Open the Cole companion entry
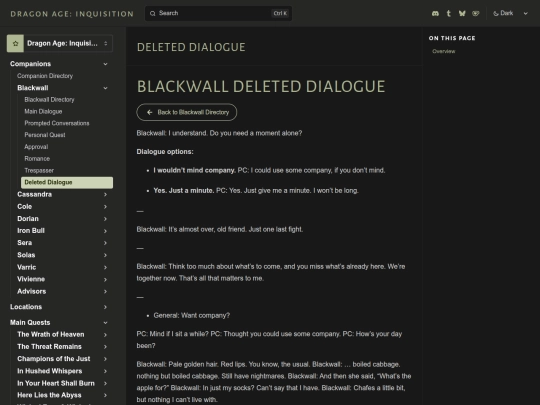The height and width of the screenshot is (405, 540). coord(25,207)
